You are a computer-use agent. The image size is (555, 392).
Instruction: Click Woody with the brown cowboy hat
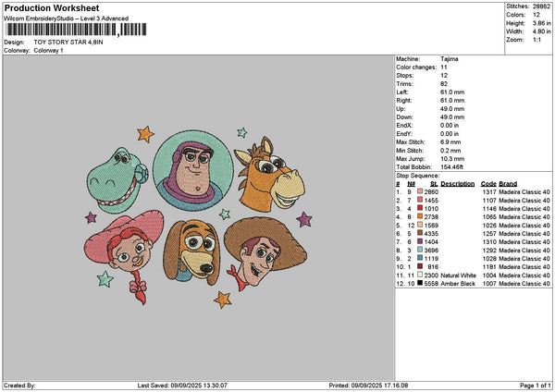265,253
